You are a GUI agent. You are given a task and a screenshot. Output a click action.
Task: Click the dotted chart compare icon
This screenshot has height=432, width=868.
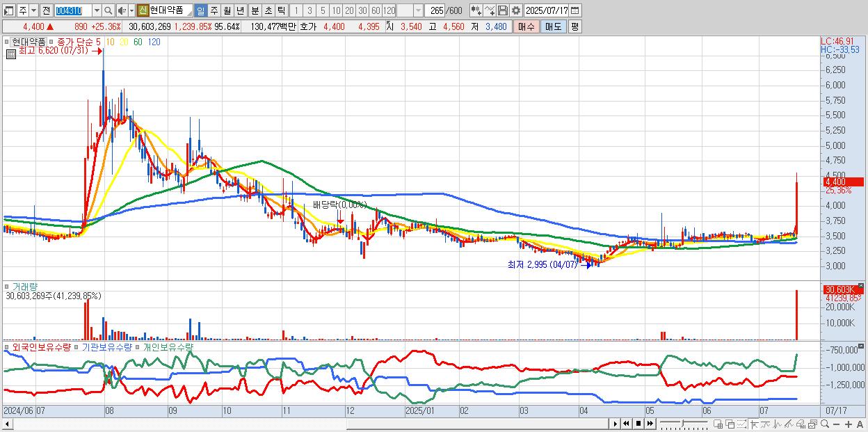click(741, 424)
